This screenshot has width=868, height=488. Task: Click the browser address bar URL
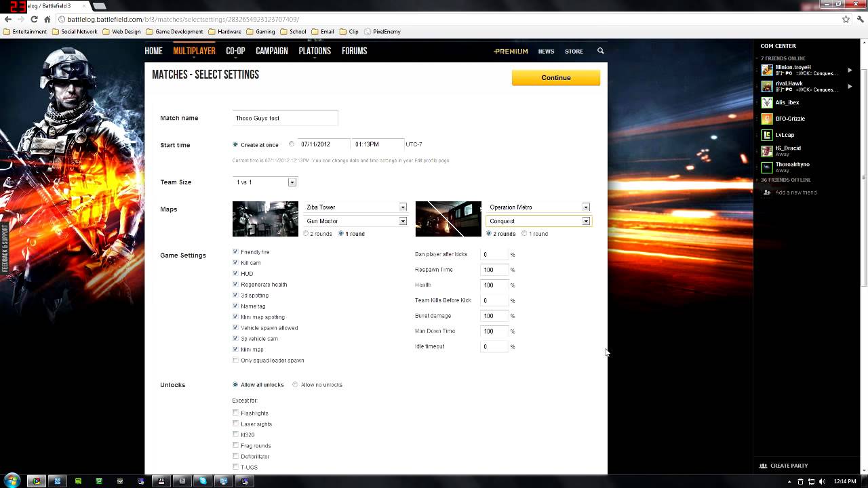[x=183, y=19]
